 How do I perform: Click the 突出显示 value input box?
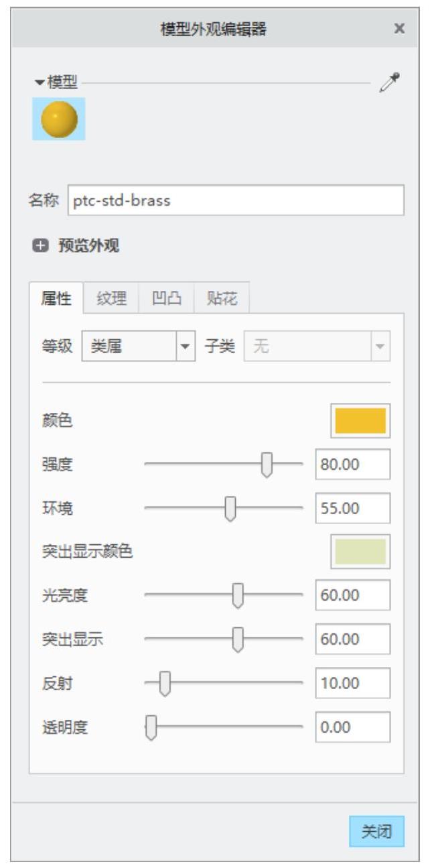[x=352, y=639]
